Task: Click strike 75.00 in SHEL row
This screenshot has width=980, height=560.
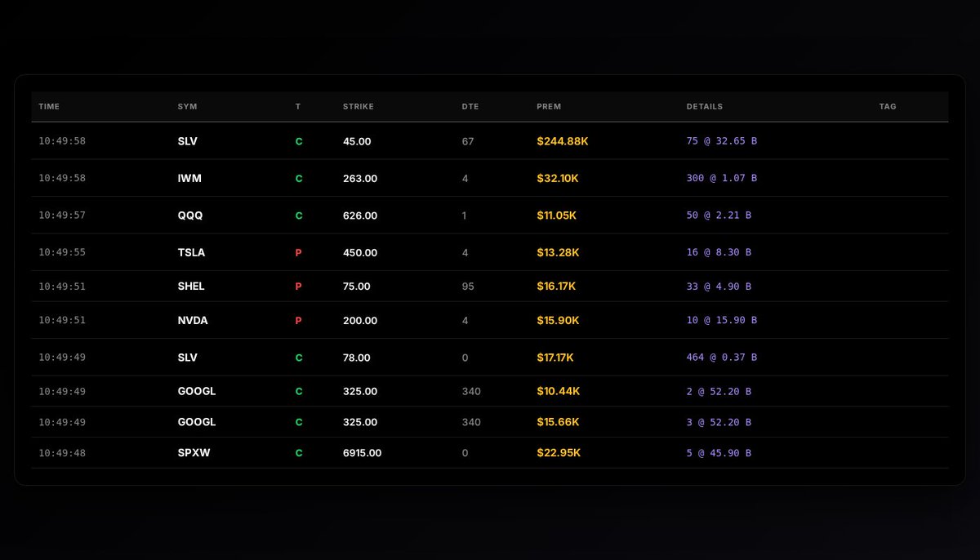Action: [357, 287]
